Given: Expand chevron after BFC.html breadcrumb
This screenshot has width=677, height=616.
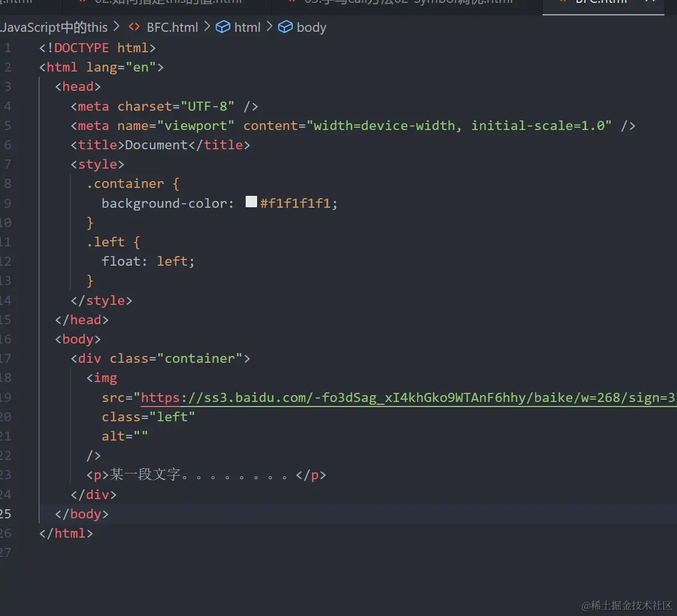Looking at the screenshot, I should coord(207,27).
